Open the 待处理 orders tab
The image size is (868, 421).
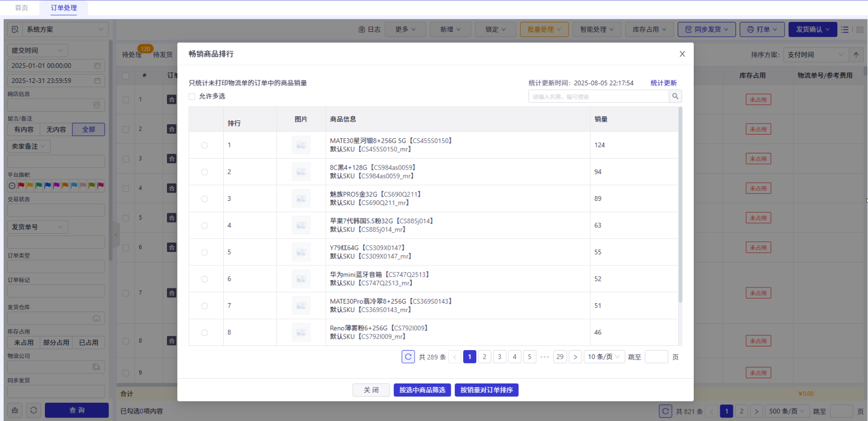[x=131, y=55]
